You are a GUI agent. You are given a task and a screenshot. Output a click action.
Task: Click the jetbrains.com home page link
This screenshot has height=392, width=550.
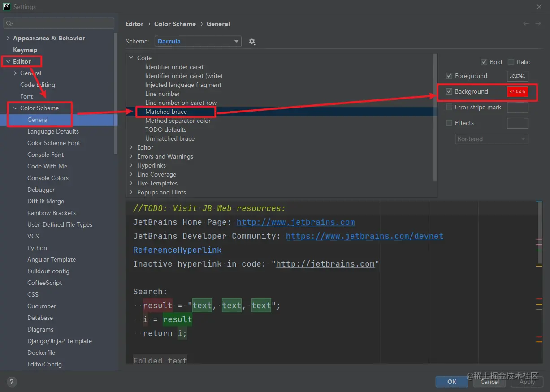(295, 222)
